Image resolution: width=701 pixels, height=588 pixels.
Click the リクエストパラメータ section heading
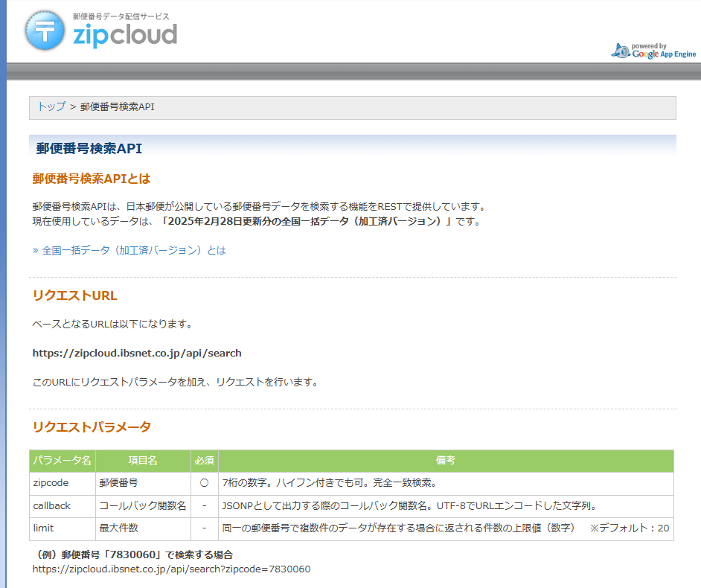92,427
